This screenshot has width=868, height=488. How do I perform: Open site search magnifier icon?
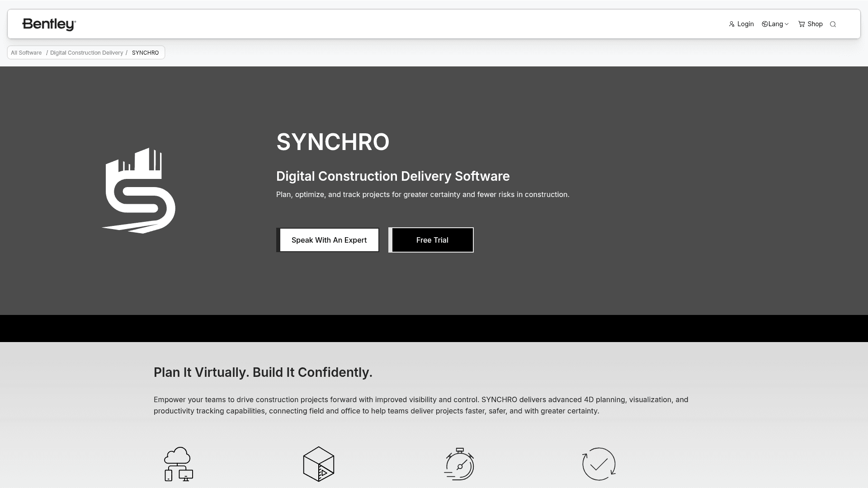[x=833, y=24]
